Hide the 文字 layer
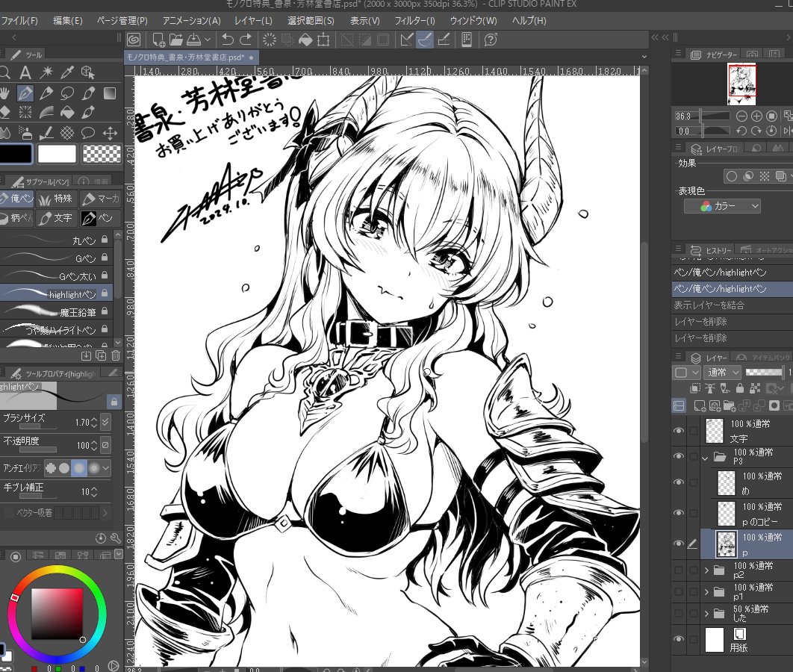The image size is (793, 672). (679, 430)
